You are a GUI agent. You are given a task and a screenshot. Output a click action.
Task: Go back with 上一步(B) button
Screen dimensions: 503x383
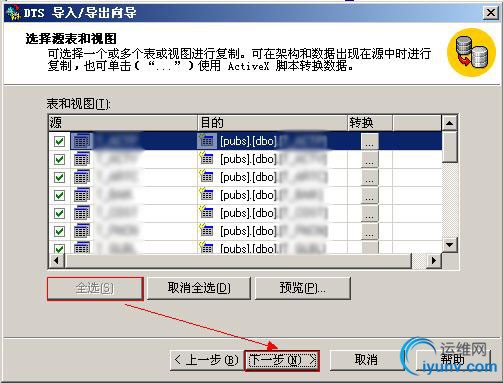point(207,360)
